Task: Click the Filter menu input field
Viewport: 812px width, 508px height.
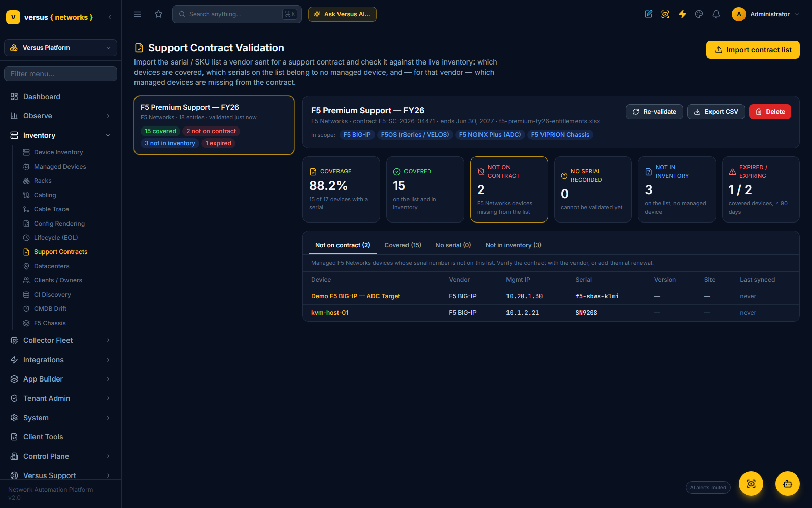Action: [60, 74]
